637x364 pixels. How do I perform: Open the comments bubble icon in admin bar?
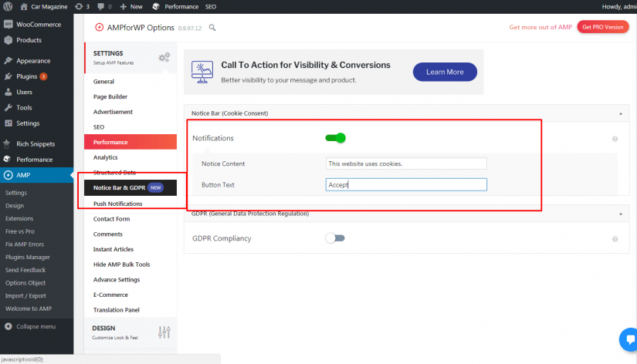(100, 6)
